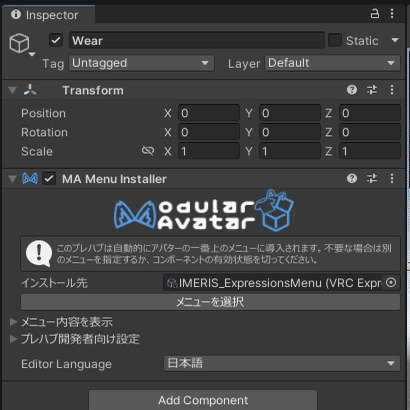Click the Wear object name field

[x=197, y=40]
